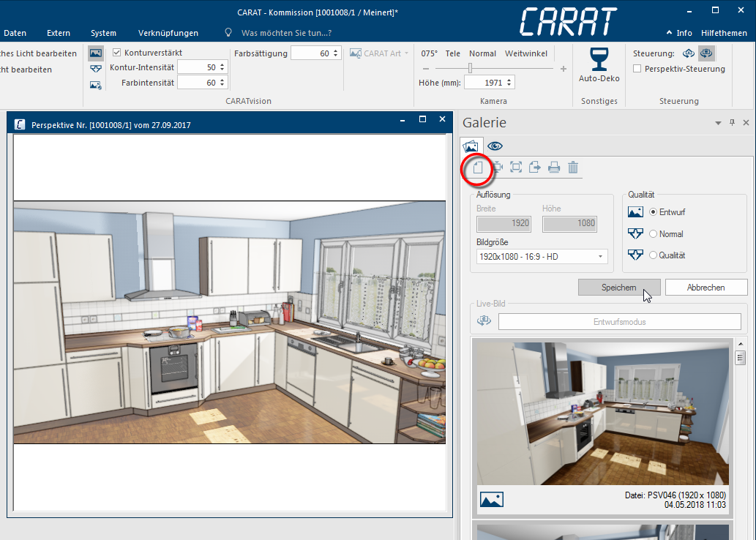756x540 pixels.
Task: Click the Abbrechen button
Action: (x=706, y=288)
